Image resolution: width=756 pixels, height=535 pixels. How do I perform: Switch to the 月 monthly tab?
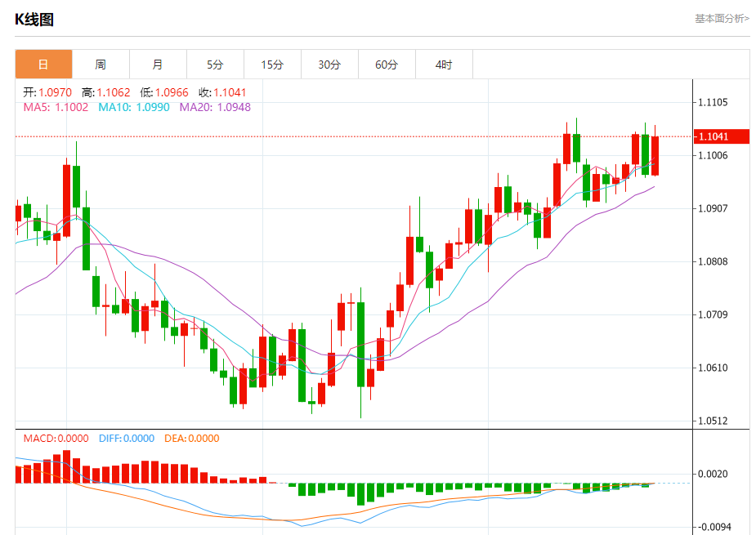158,64
